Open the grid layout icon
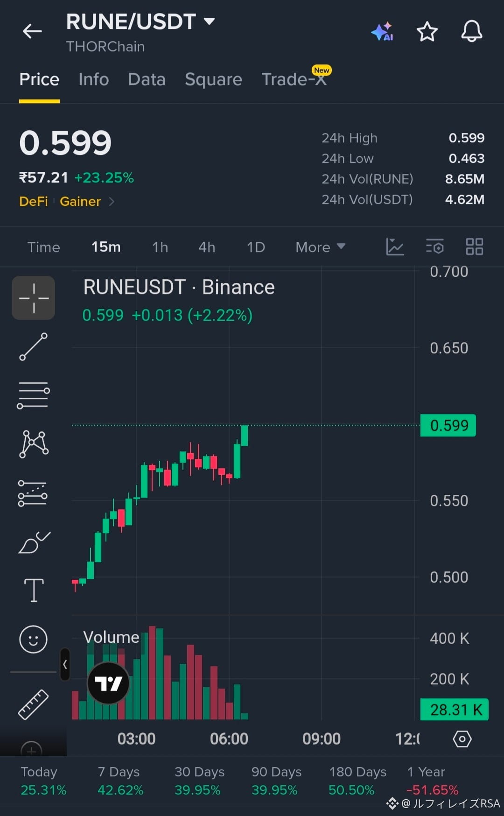Image resolution: width=504 pixels, height=816 pixels. click(x=475, y=246)
